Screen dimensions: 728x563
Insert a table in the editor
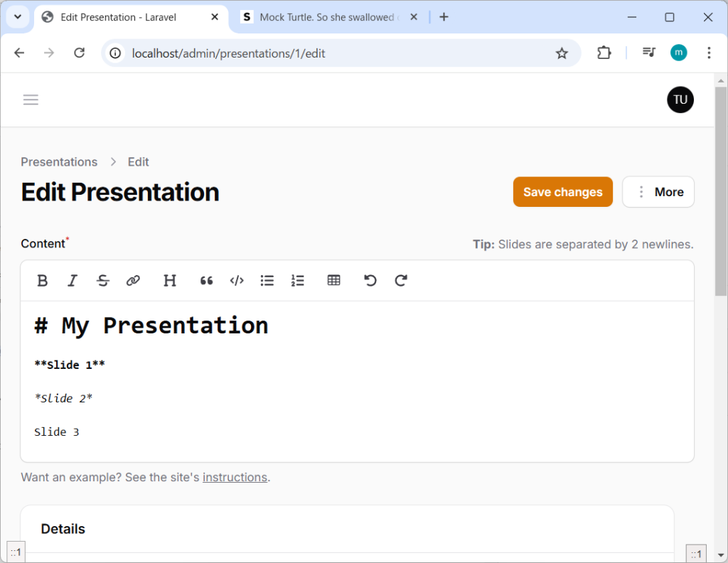(333, 281)
